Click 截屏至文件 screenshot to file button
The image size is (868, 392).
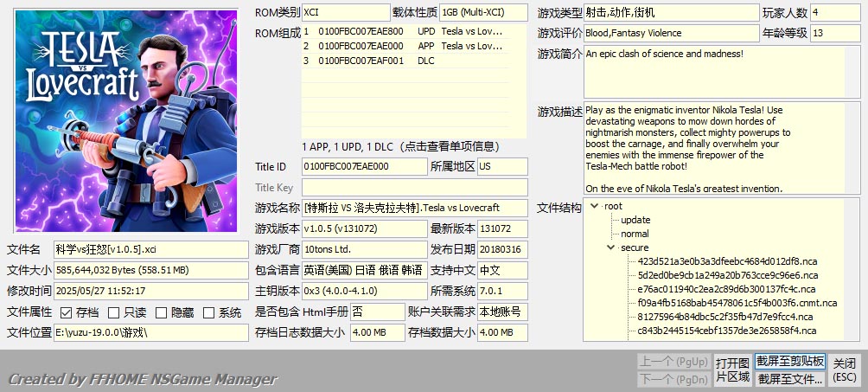pyautogui.click(x=790, y=379)
